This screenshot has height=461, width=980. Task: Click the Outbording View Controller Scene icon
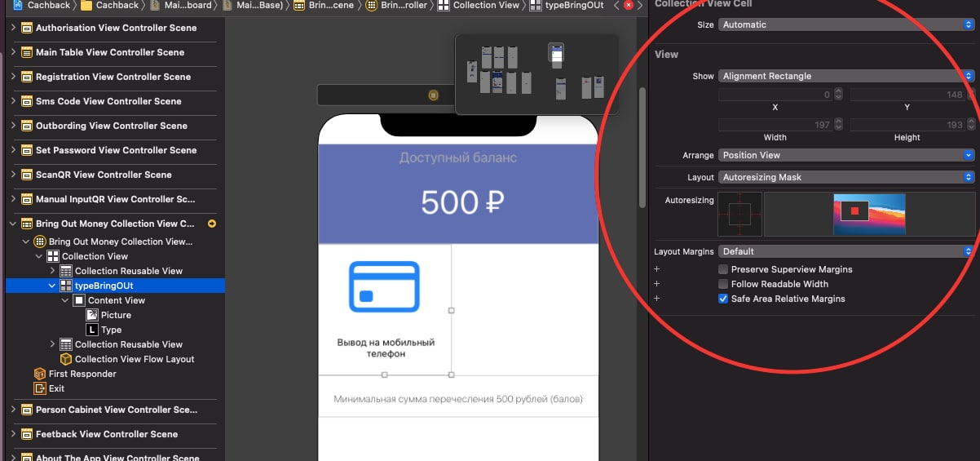(x=27, y=126)
